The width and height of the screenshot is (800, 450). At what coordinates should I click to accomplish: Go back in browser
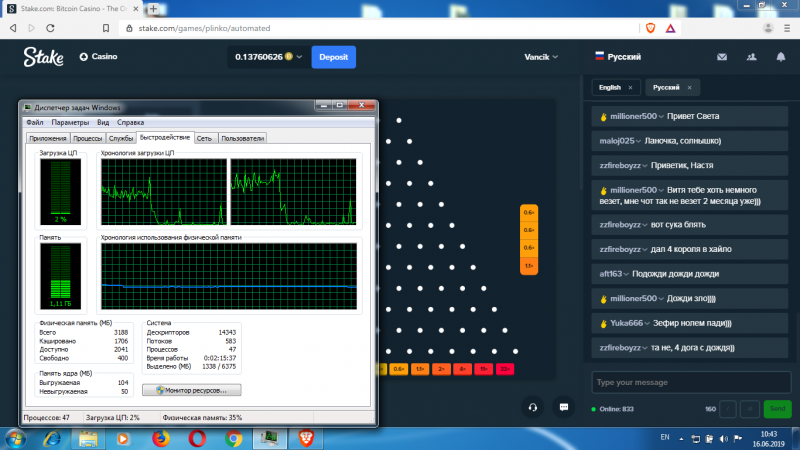point(13,28)
